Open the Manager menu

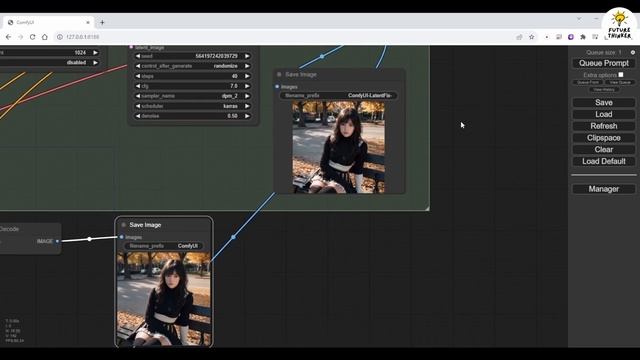pos(604,189)
